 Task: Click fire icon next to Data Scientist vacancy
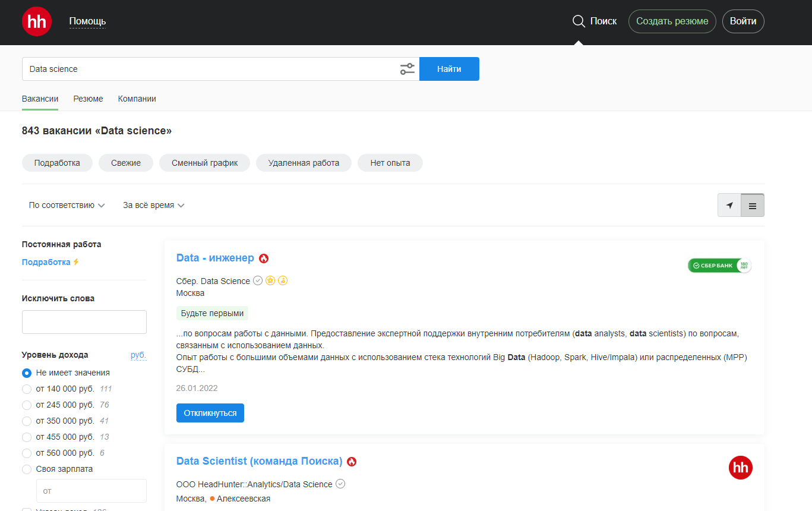pos(352,462)
